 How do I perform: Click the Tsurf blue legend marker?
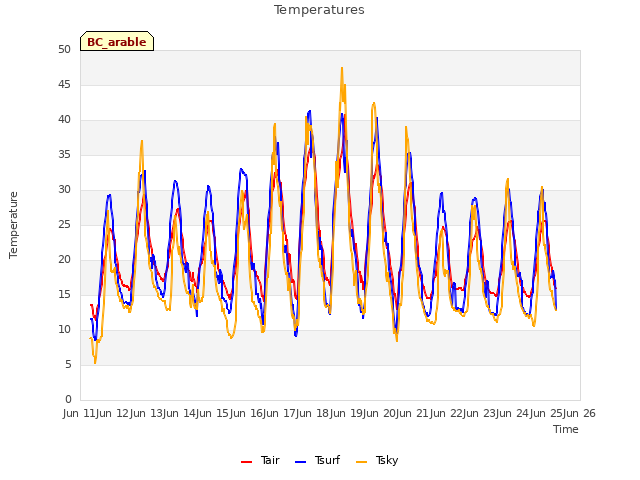click(x=300, y=462)
